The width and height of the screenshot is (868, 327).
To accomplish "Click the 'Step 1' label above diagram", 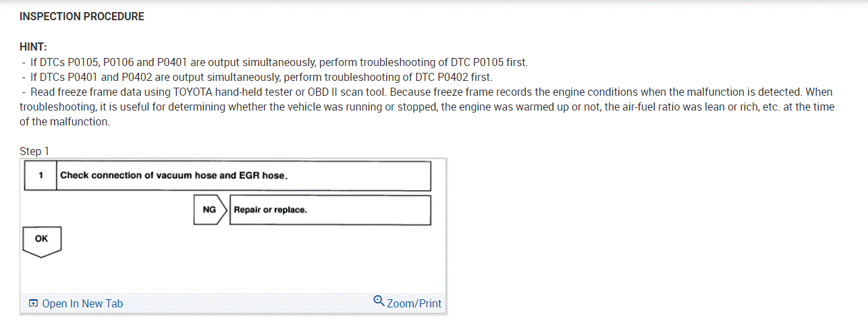I will point(34,151).
